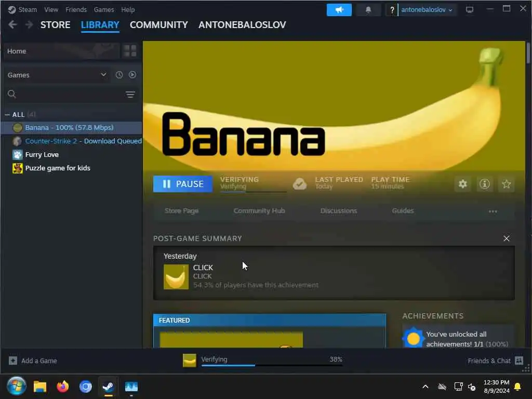Image resolution: width=532 pixels, height=399 pixels.
Task: Click the library search field
Action: coord(64,94)
